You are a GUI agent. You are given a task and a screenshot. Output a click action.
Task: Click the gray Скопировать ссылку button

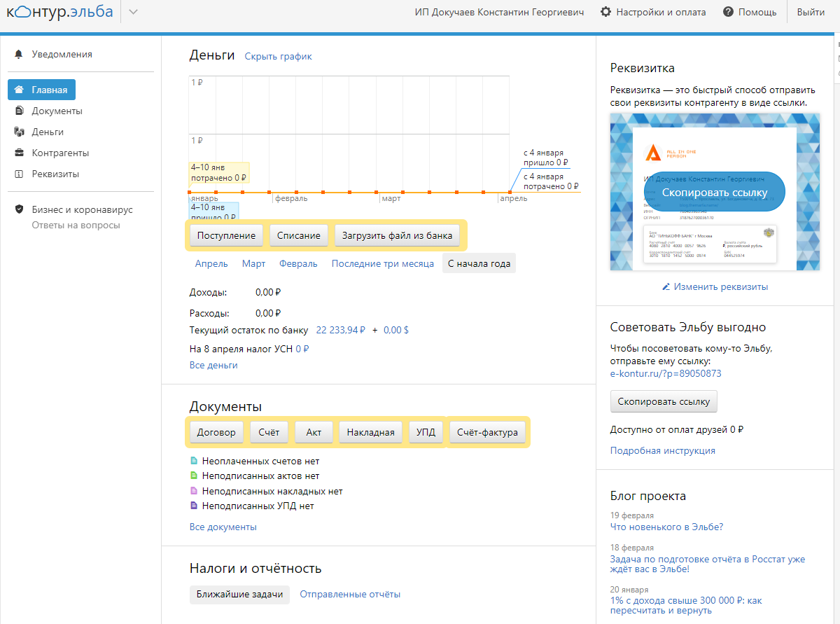[x=664, y=401]
